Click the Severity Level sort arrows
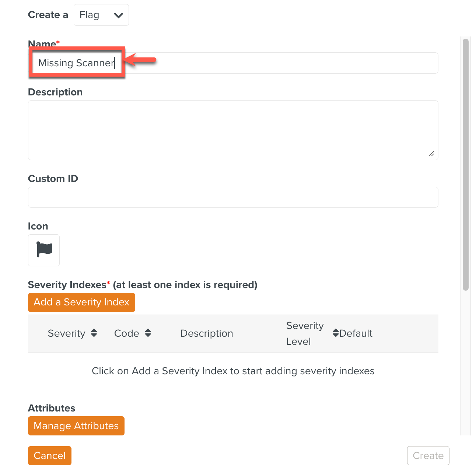This screenshot has width=476, height=473. click(335, 333)
